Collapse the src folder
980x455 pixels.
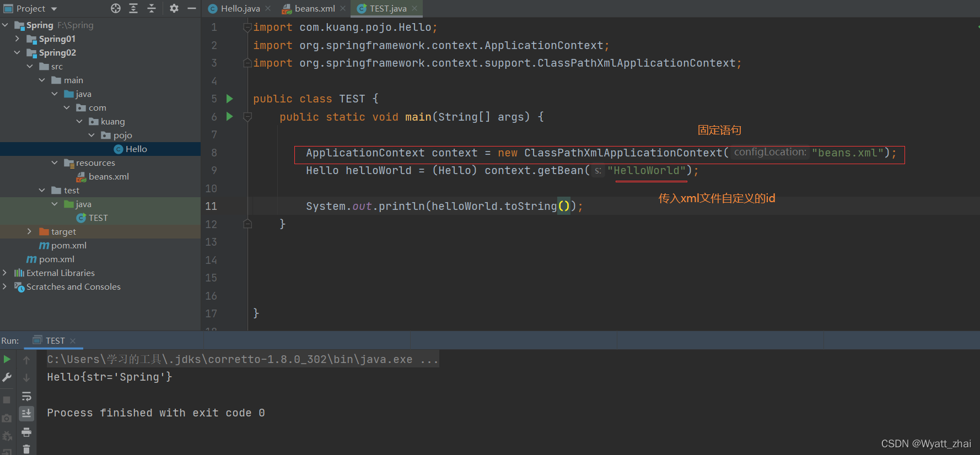pyautogui.click(x=30, y=66)
